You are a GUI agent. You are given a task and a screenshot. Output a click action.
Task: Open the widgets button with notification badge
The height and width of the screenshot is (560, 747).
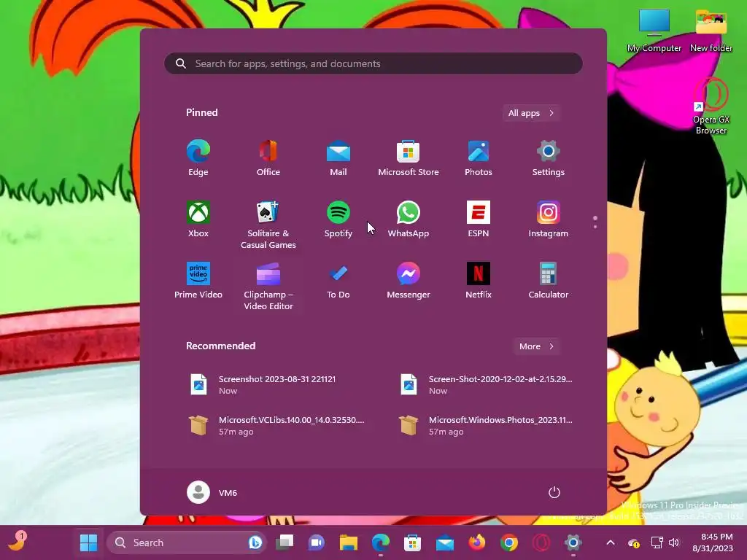click(x=18, y=542)
